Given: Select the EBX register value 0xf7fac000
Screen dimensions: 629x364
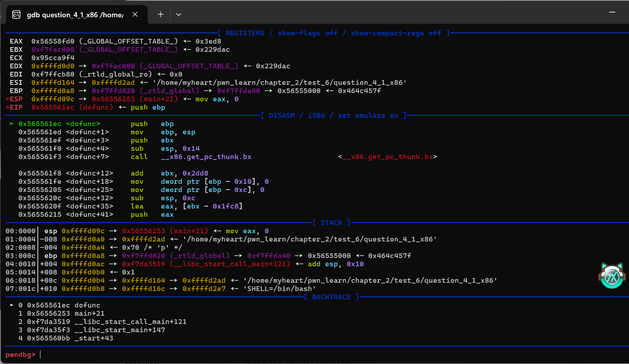Looking at the screenshot, I should [x=53, y=49].
